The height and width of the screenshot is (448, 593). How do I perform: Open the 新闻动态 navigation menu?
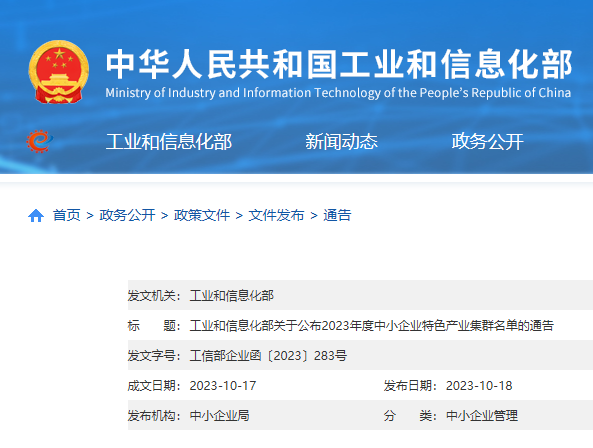coord(342,142)
